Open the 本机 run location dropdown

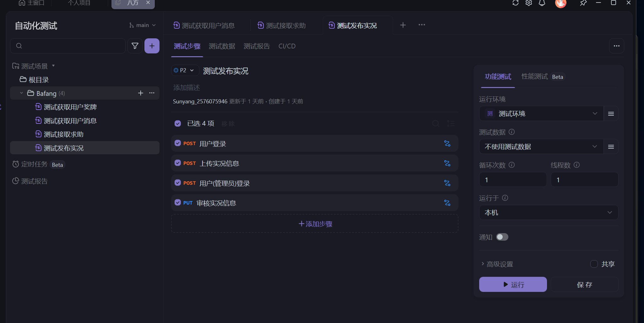pos(548,212)
